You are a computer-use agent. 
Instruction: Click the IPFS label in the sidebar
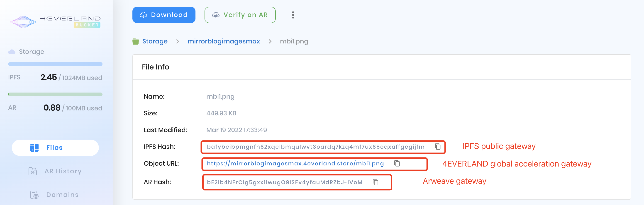click(14, 77)
